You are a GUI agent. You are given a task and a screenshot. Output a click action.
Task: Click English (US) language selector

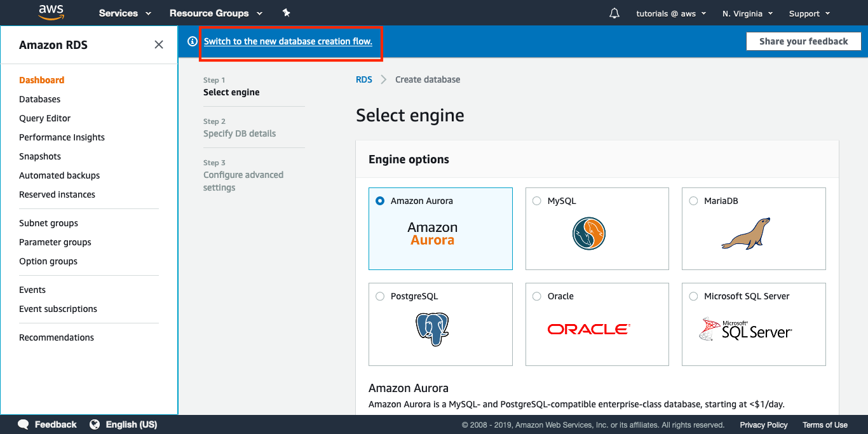132,424
